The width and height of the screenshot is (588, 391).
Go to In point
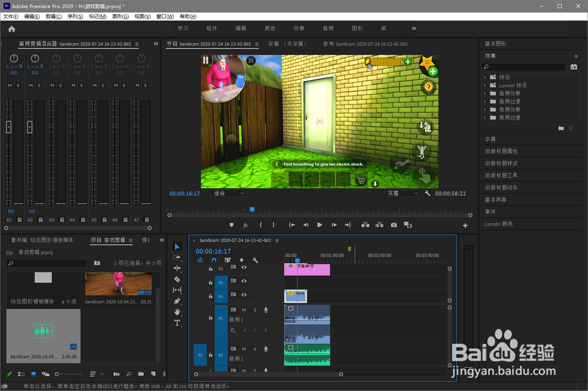[x=292, y=225]
